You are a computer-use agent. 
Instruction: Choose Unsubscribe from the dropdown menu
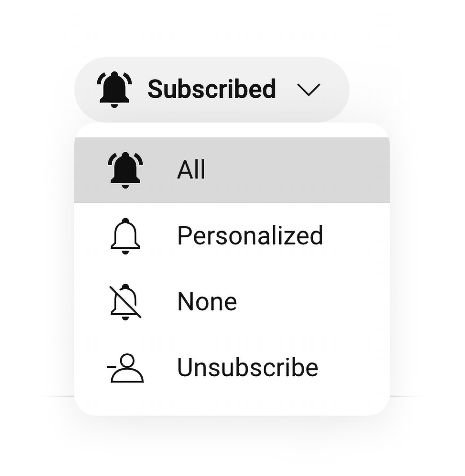click(232, 368)
